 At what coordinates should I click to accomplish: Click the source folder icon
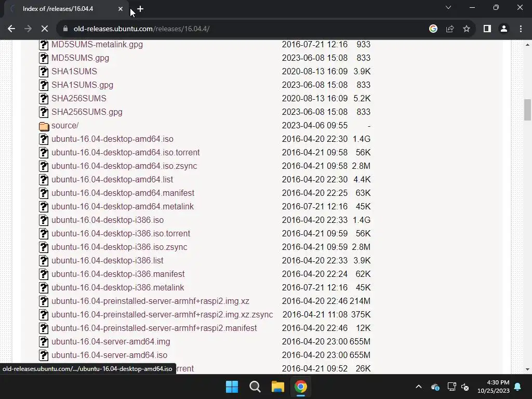44,126
